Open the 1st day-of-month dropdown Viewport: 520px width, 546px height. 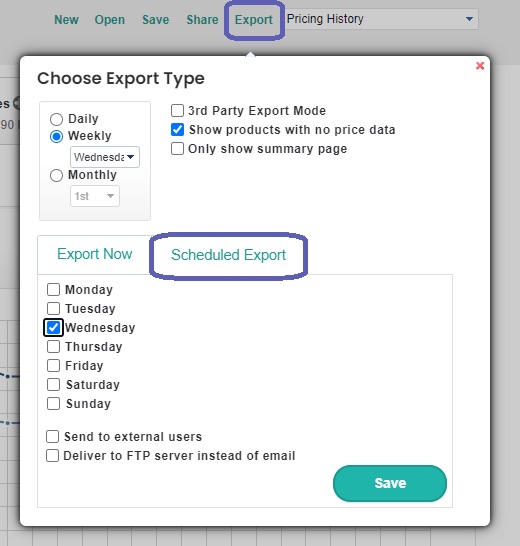95,196
